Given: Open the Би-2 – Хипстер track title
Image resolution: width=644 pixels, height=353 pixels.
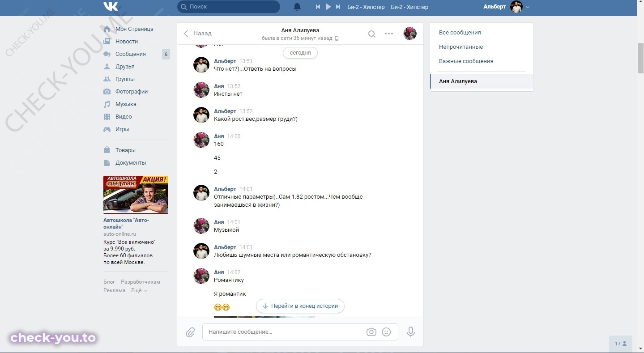Looking at the screenshot, I should [388, 7].
